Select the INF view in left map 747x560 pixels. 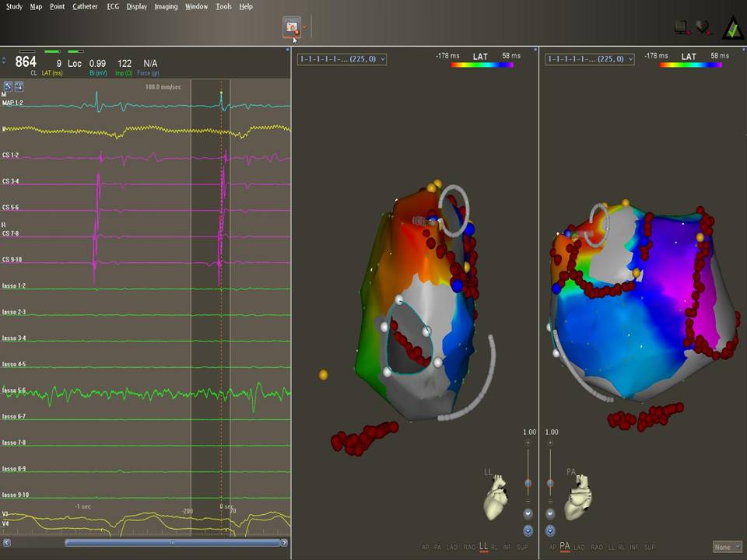507,548
